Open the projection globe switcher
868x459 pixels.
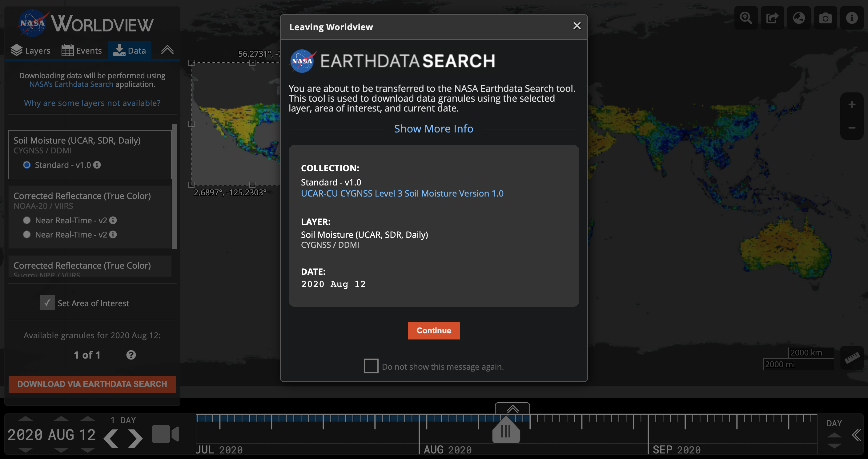[x=798, y=18]
